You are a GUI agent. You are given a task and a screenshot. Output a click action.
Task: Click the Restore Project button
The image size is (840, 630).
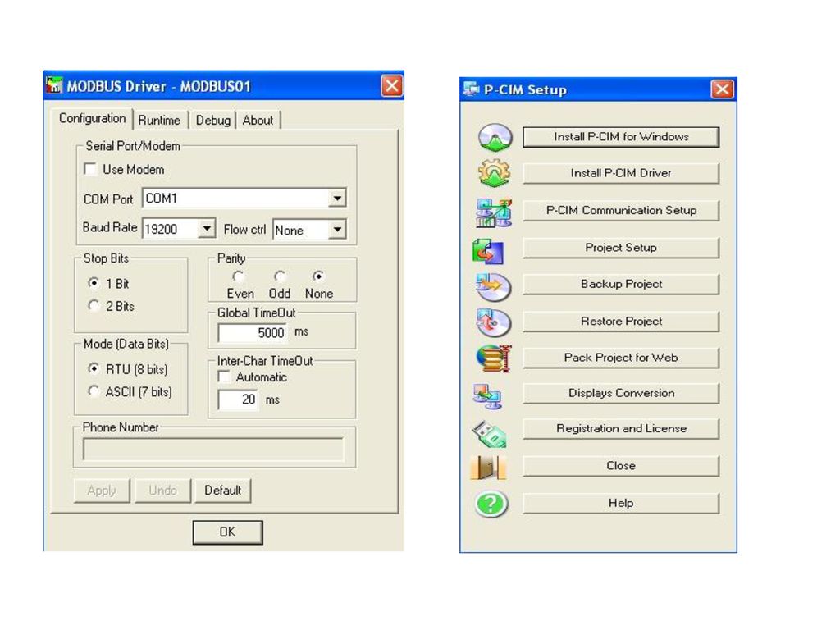pos(621,322)
